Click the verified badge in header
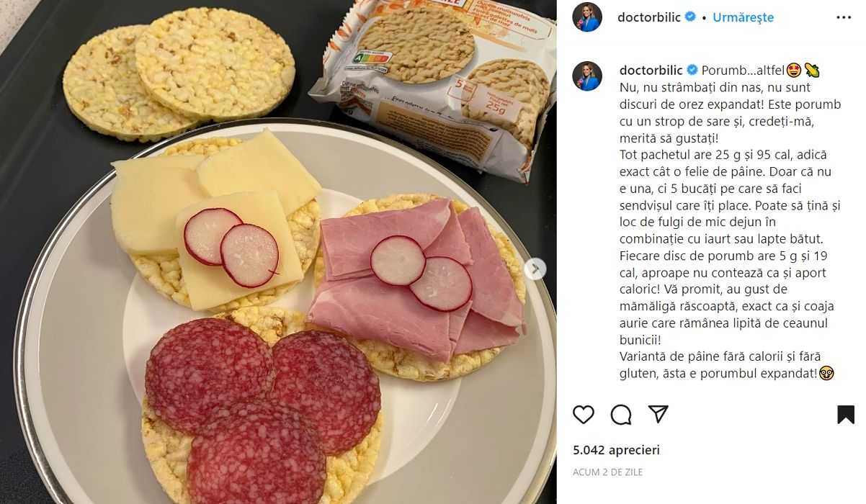Image resolution: width=866 pixels, height=504 pixels. tap(690, 17)
